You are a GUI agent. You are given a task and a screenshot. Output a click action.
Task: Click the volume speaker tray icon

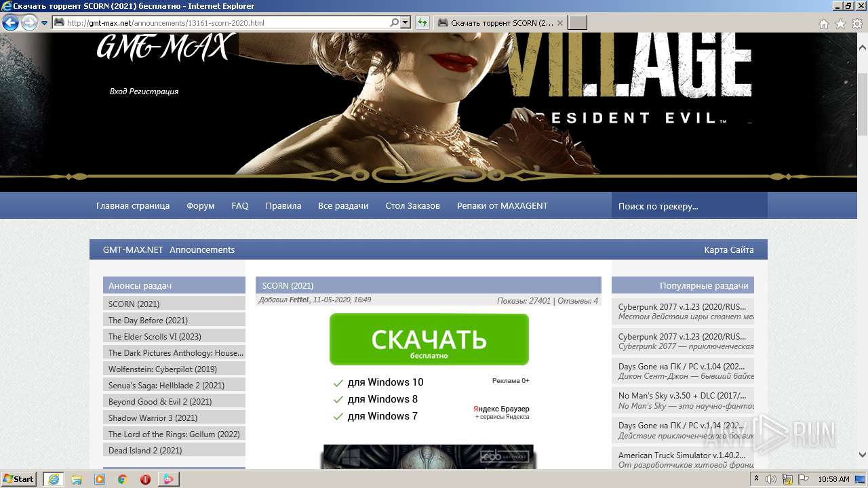tap(771, 479)
